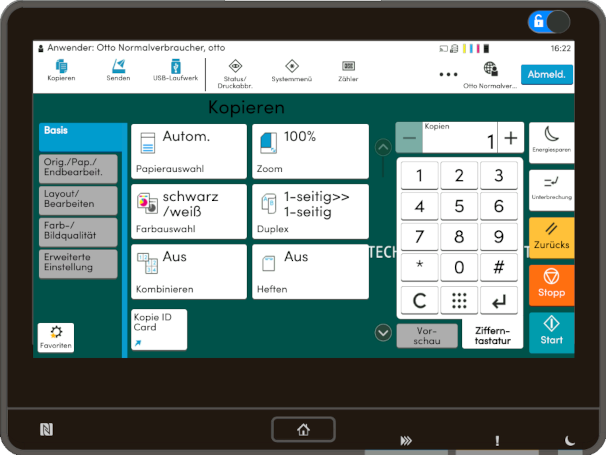Image resolution: width=606 pixels, height=455 pixels.
Task: Open USB-Laufwerk
Action: tap(175, 71)
